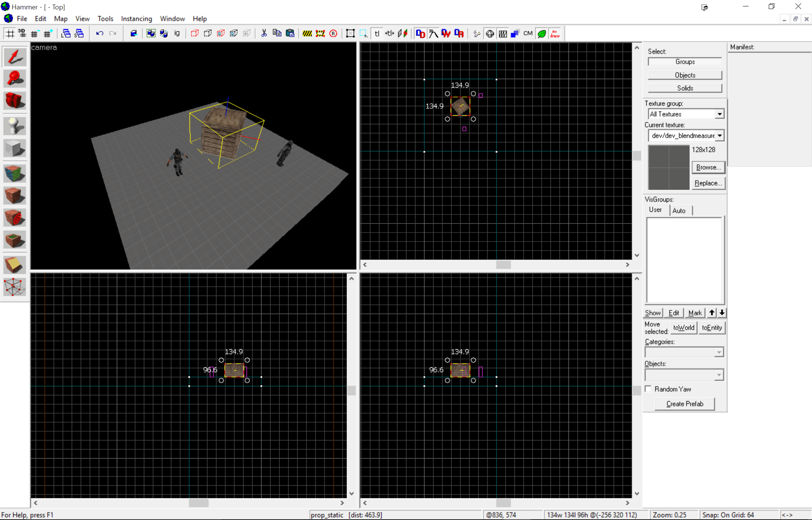Click the Larger Grid icon

pos(48,33)
